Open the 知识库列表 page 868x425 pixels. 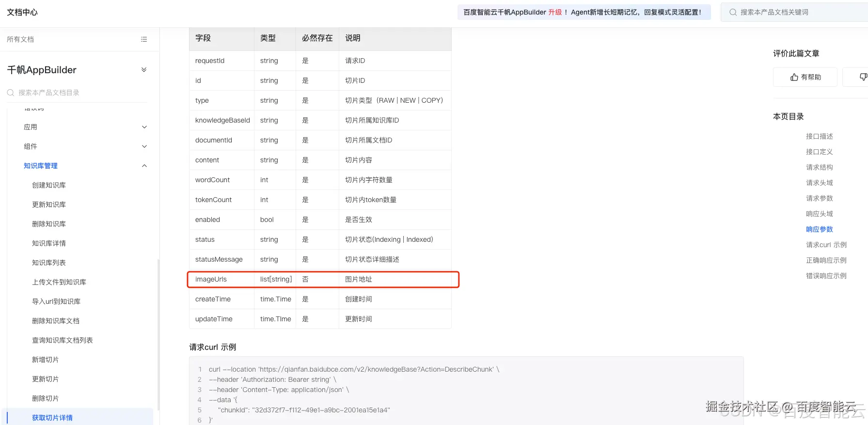(x=49, y=263)
